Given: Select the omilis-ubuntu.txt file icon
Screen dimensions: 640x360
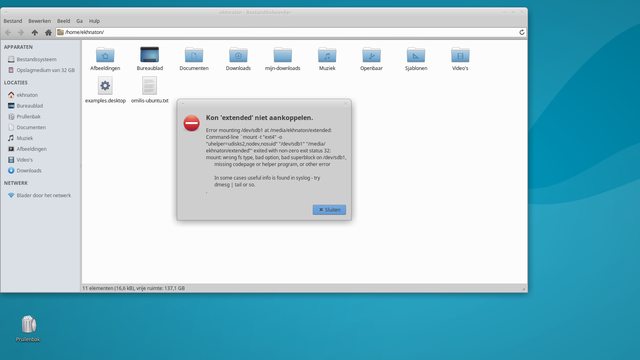Looking at the screenshot, I should pos(149,86).
